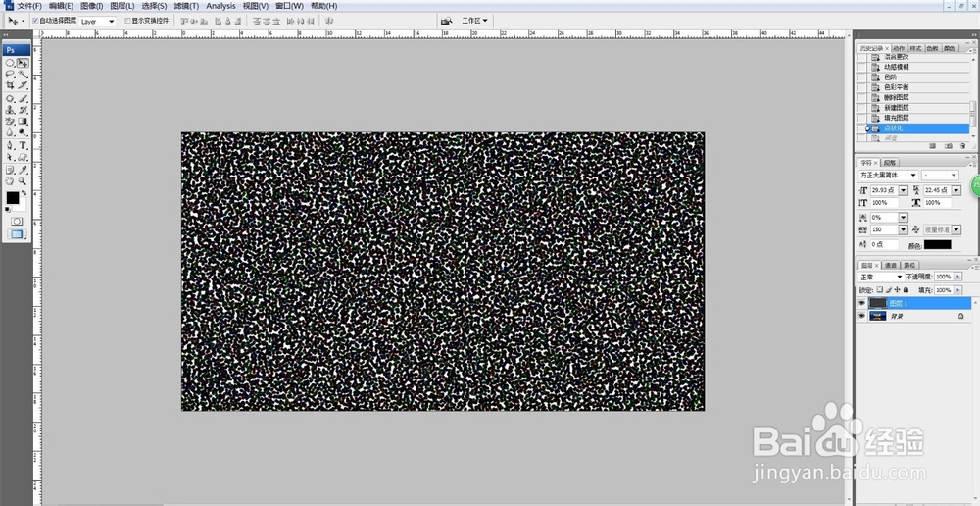Select the Elliptical Marquee tool
Screen dimensions: 980x506
pyautogui.click(x=10, y=63)
